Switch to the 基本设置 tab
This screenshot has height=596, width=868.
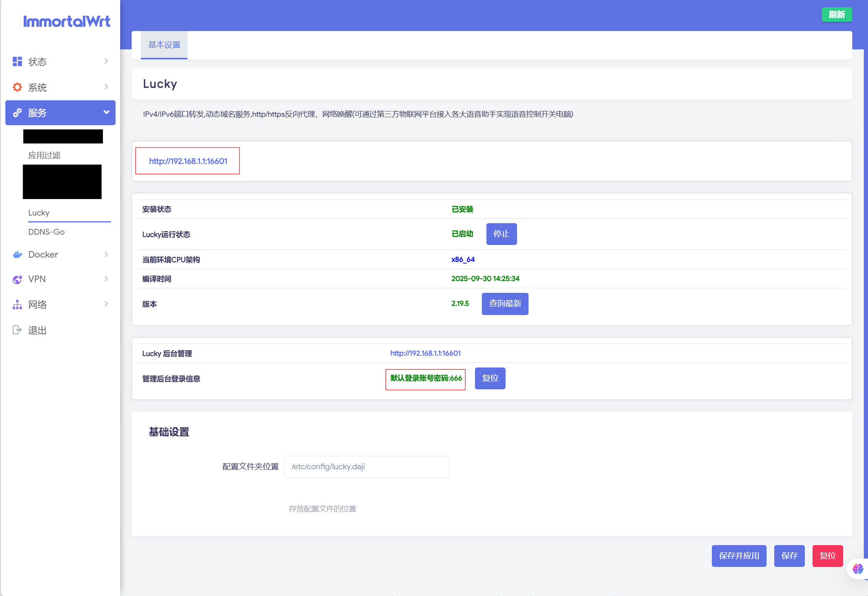(164, 45)
